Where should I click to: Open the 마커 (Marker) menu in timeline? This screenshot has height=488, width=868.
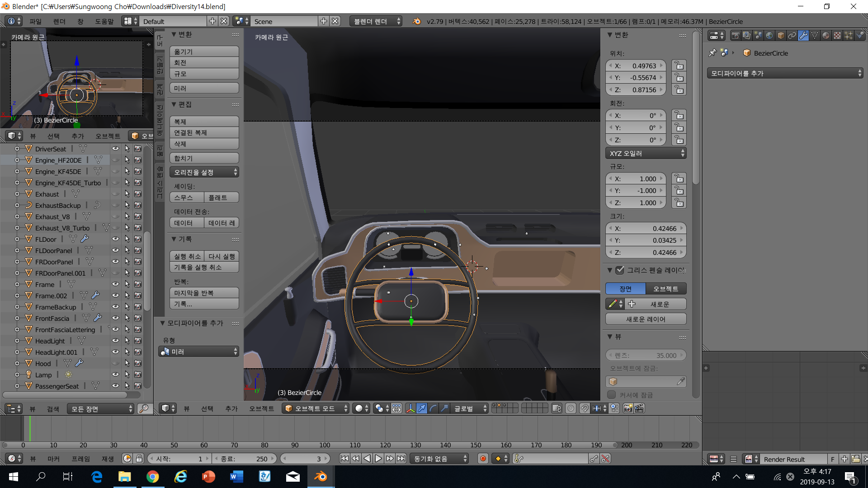tap(53, 459)
